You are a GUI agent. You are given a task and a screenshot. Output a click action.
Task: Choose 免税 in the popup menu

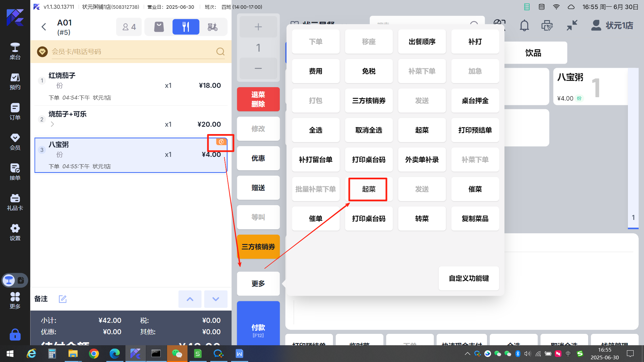click(369, 71)
